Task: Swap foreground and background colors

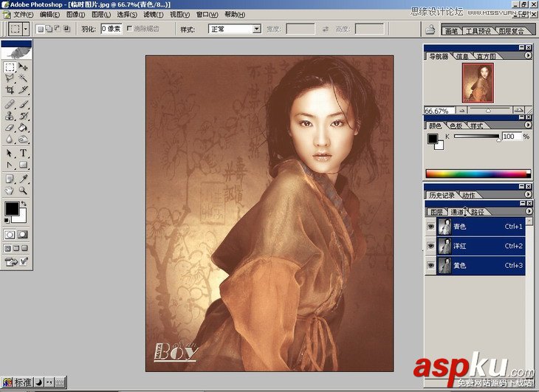Action: pos(24,204)
